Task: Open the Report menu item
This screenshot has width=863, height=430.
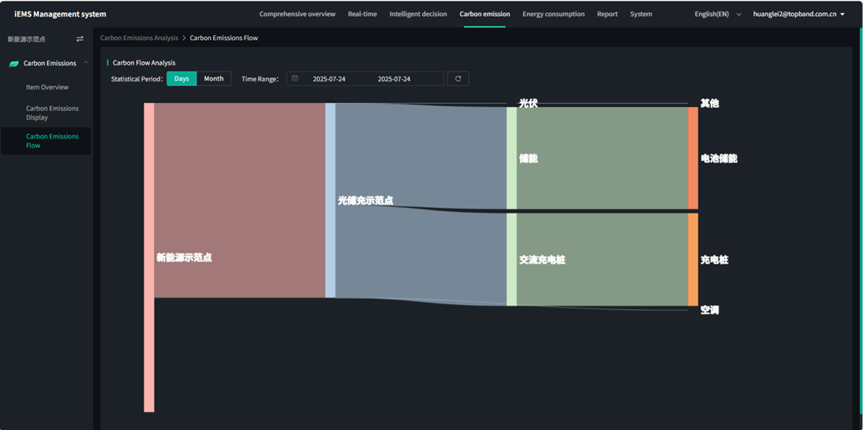Action: (607, 14)
